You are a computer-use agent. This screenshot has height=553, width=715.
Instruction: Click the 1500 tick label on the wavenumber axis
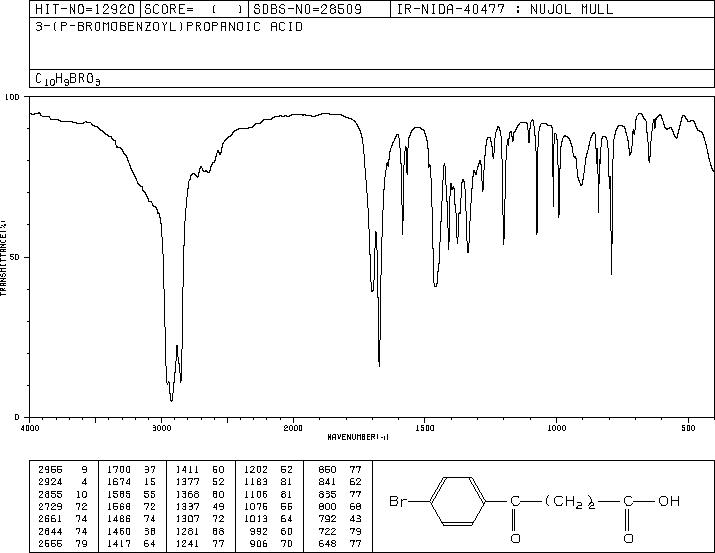coord(425,428)
